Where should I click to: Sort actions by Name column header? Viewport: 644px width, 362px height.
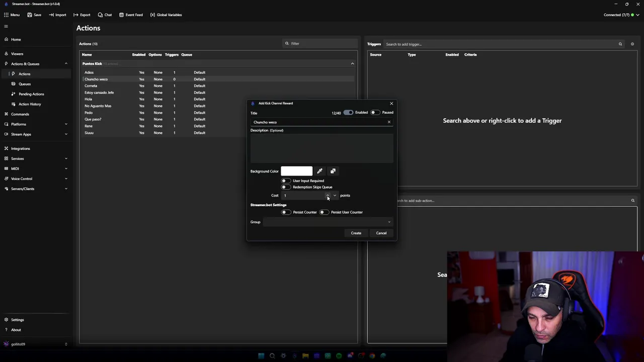[x=87, y=55]
